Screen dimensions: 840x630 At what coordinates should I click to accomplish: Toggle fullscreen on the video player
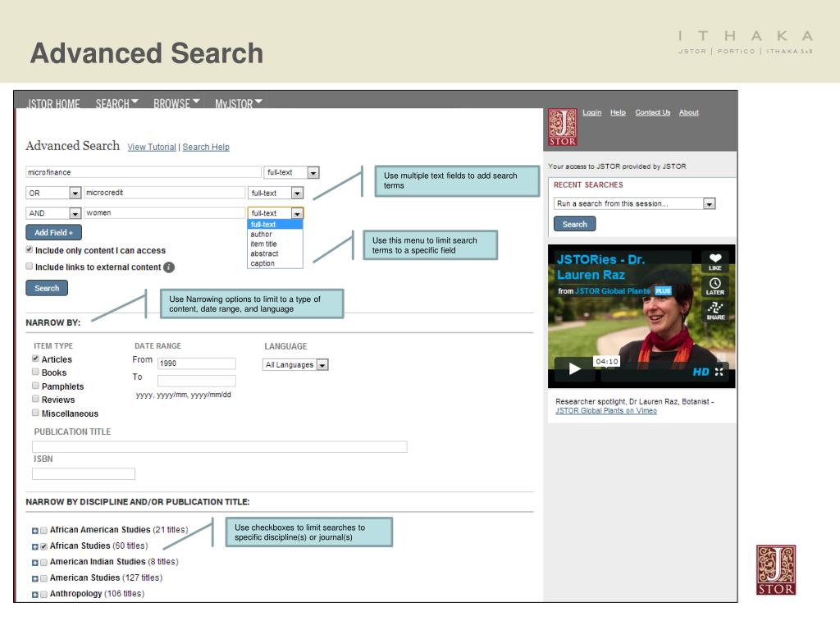[x=719, y=372]
